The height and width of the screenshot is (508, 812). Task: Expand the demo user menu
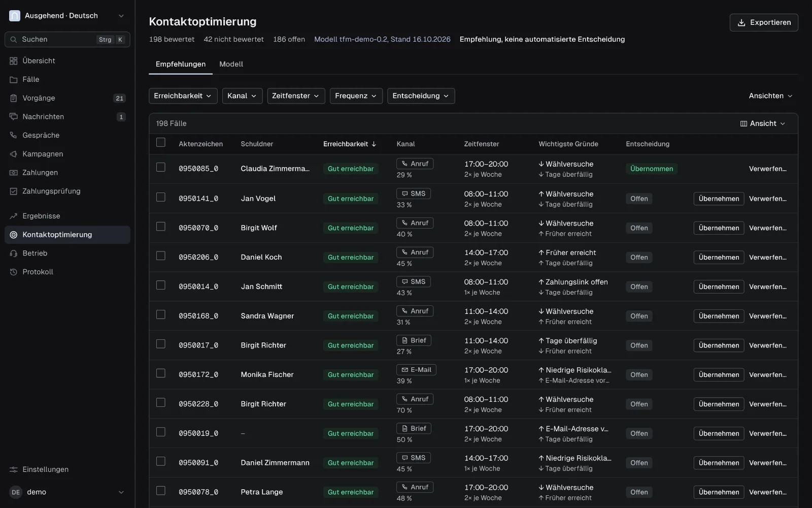click(67, 492)
